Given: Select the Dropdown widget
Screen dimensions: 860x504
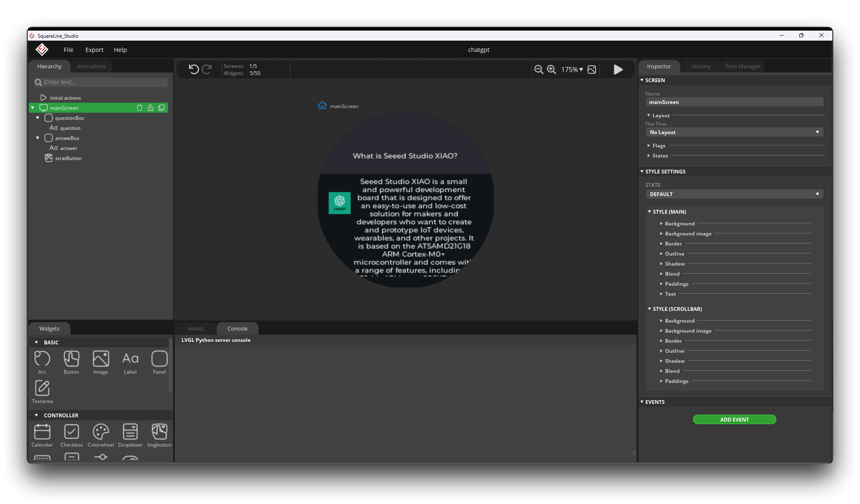Looking at the screenshot, I should coord(130,436).
